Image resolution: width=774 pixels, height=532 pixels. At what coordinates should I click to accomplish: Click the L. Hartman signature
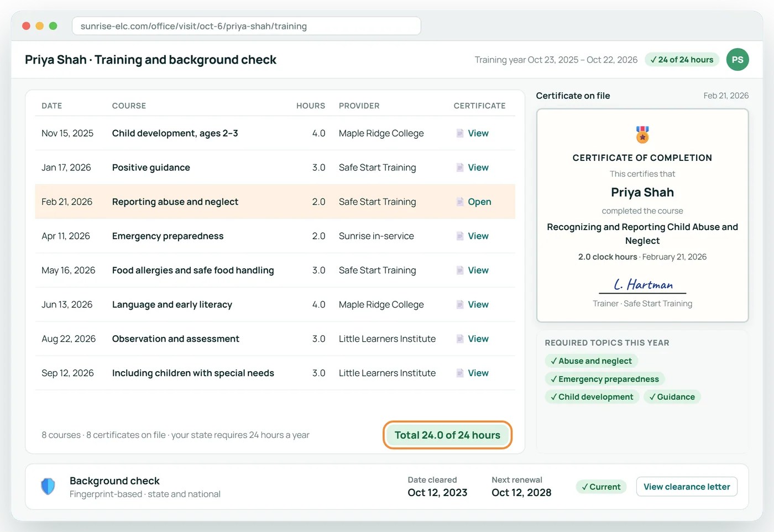pyautogui.click(x=642, y=285)
